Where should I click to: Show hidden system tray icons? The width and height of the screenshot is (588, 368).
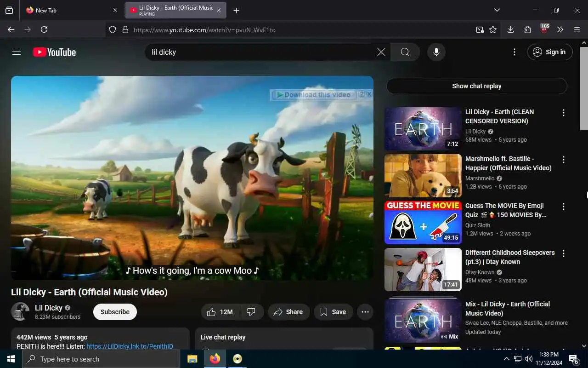click(506, 359)
